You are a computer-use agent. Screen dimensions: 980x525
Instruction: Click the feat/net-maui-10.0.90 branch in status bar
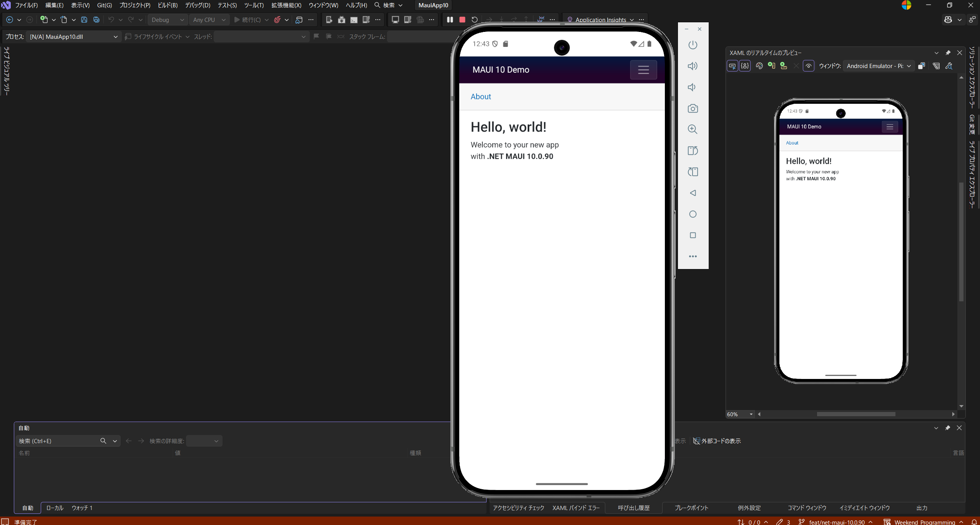click(836, 522)
